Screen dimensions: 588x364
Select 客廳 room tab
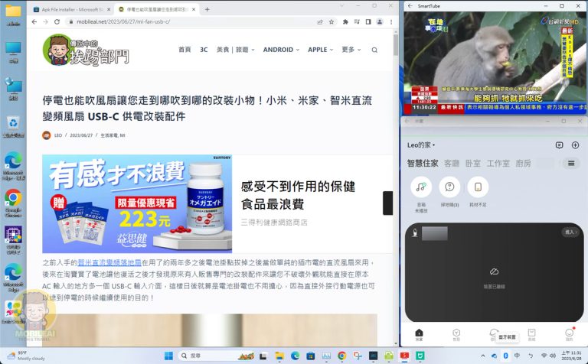point(452,164)
